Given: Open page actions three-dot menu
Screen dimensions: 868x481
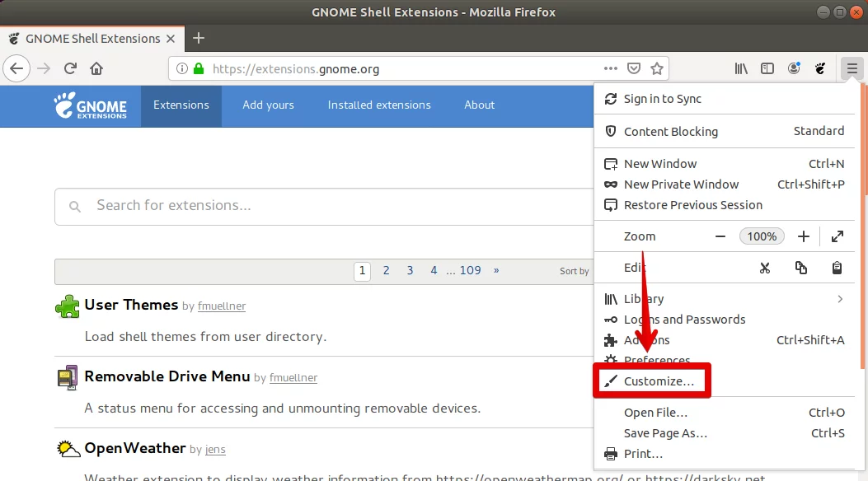Looking at the screenshot, I should [611, 68].
